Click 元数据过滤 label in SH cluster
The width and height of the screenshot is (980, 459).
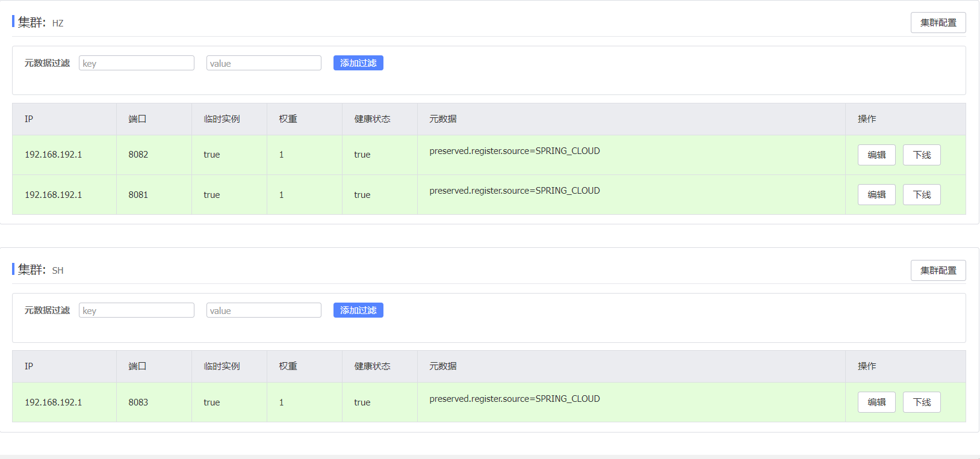pos(47,310)
